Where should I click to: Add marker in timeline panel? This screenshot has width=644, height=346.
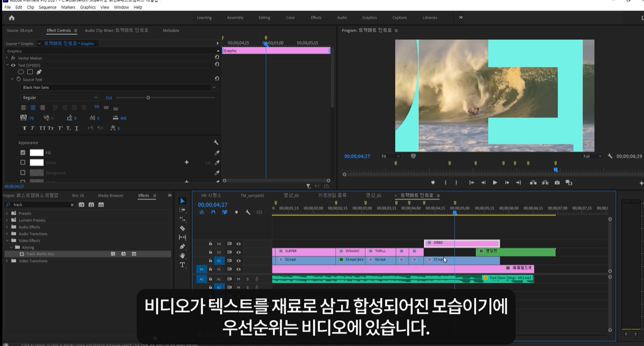(236, 212)
